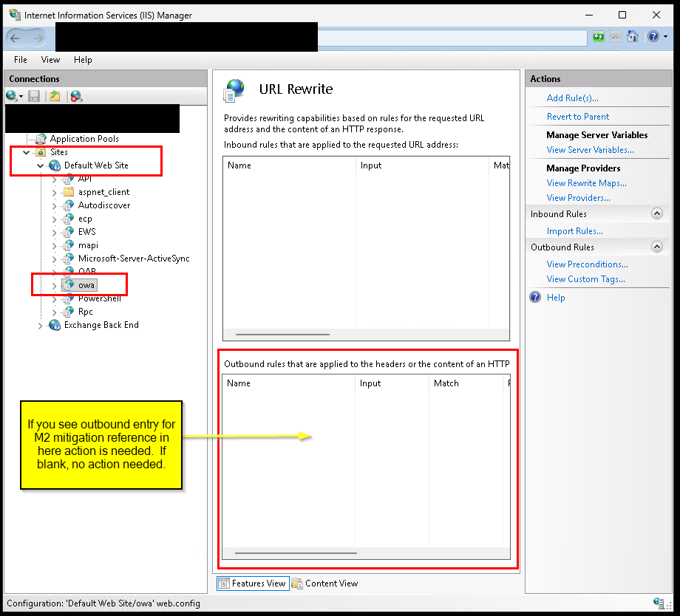Select the ecp application icon
This screenshot has height=616, width=680.
[69, 219]
